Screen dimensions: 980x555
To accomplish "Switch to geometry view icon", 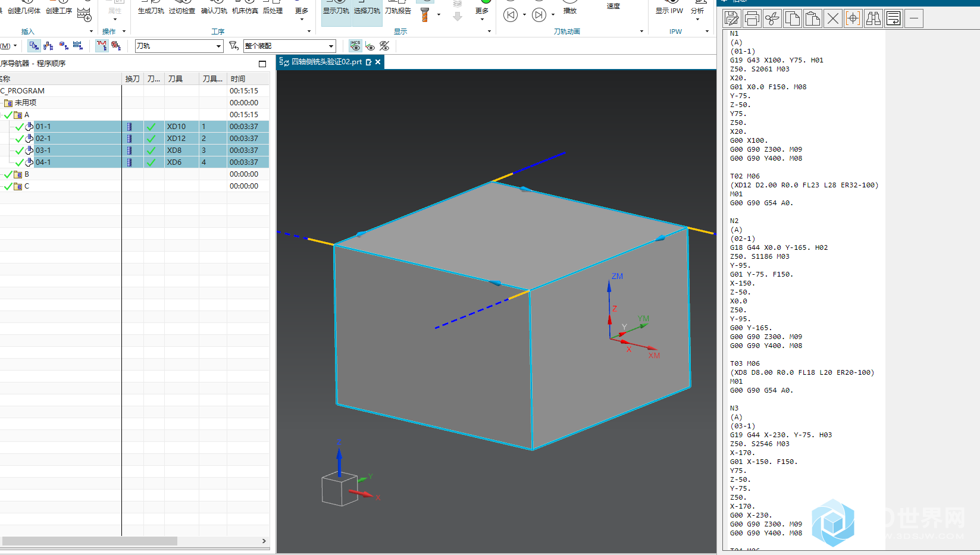I will point(63,46).
